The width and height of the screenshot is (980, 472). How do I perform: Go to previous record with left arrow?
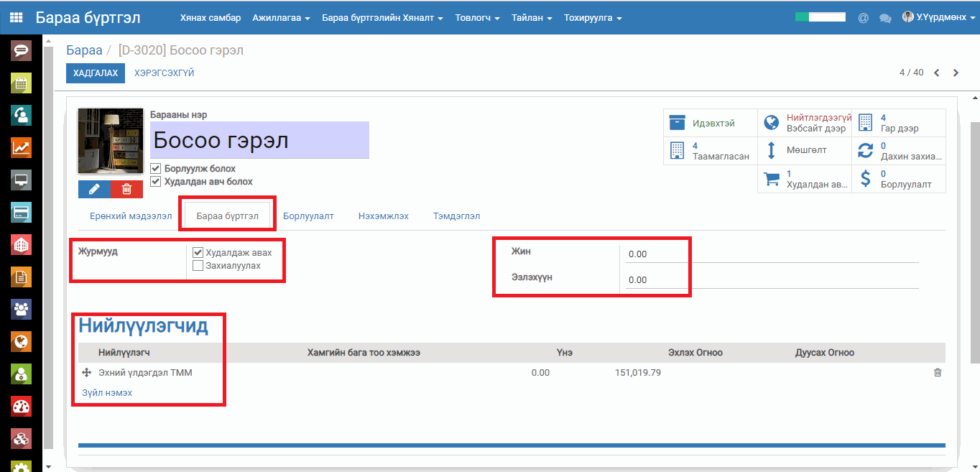coord(937,73)
